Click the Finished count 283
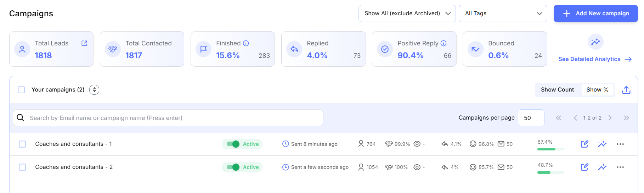The height and width of the screenshot is (193, 644). pyautogui.click(x=264, y=56)
